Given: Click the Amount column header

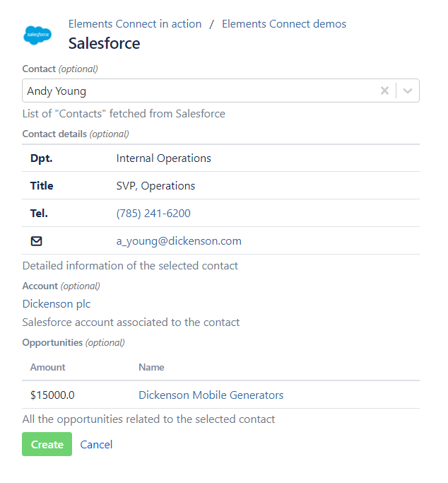Looking at the screenshot, I should coord(48,368).
